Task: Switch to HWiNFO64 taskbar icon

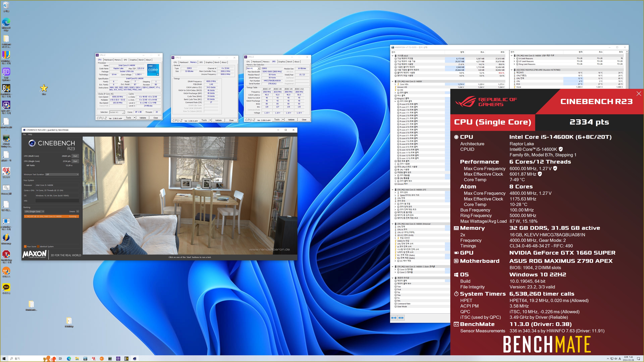Action: [x=85, y=358]
